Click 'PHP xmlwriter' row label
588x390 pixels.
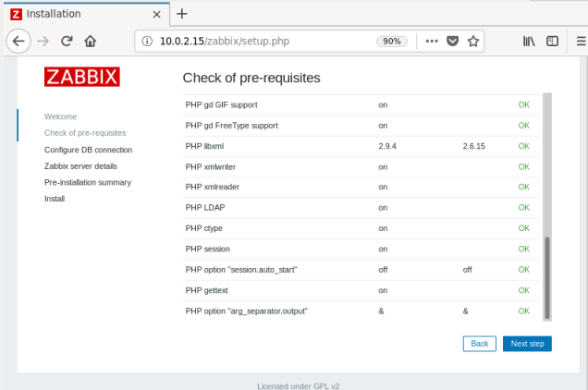[x=211, y=167]
